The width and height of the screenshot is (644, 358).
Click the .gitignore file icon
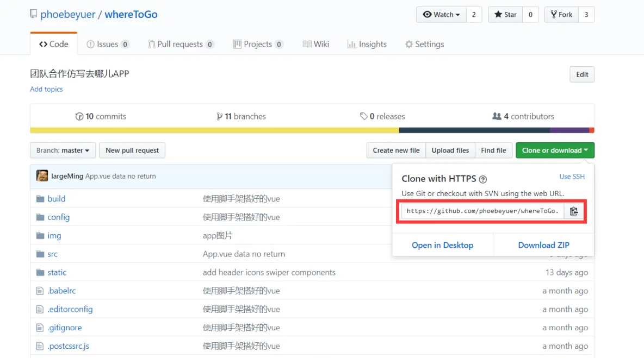click(x=40, y=328)
